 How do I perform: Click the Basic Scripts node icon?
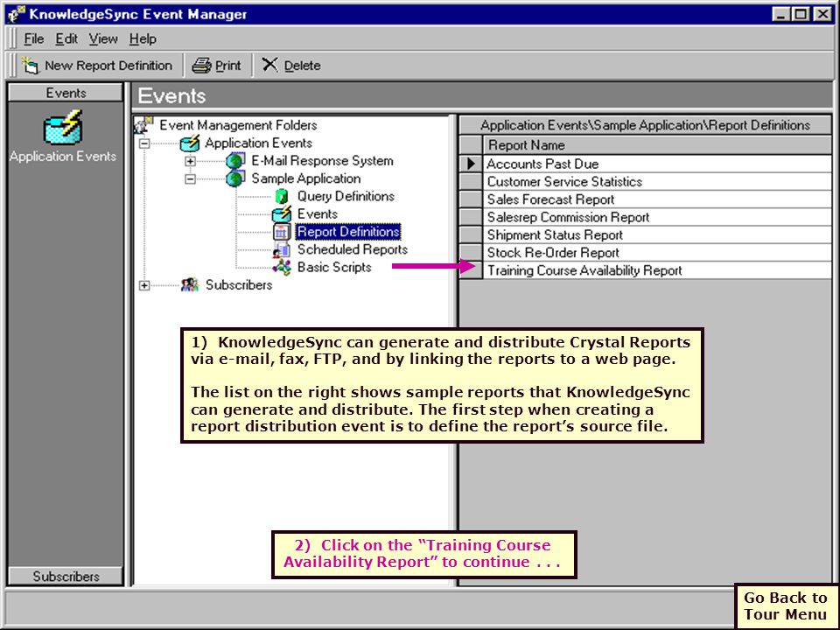click(281, 268)
